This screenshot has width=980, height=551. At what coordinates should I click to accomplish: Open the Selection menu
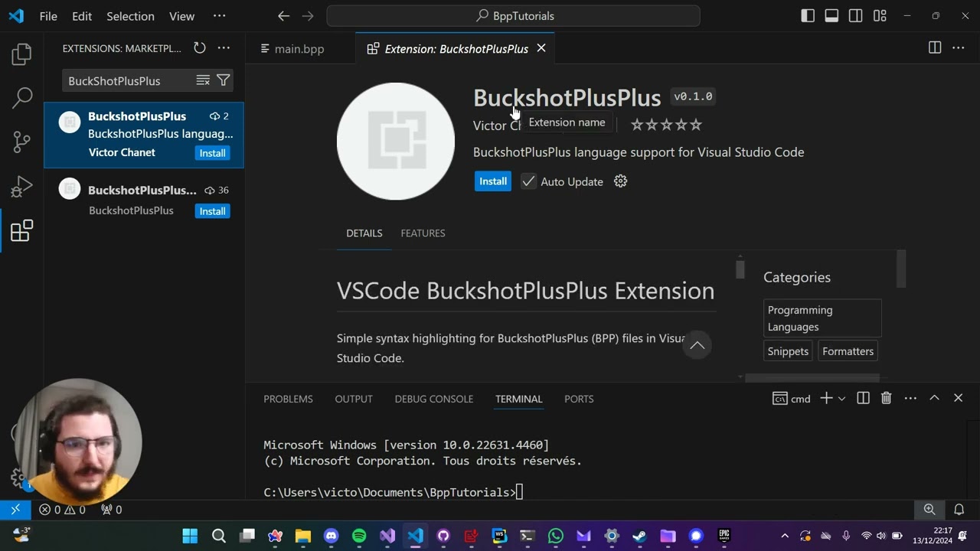(130, 16)
